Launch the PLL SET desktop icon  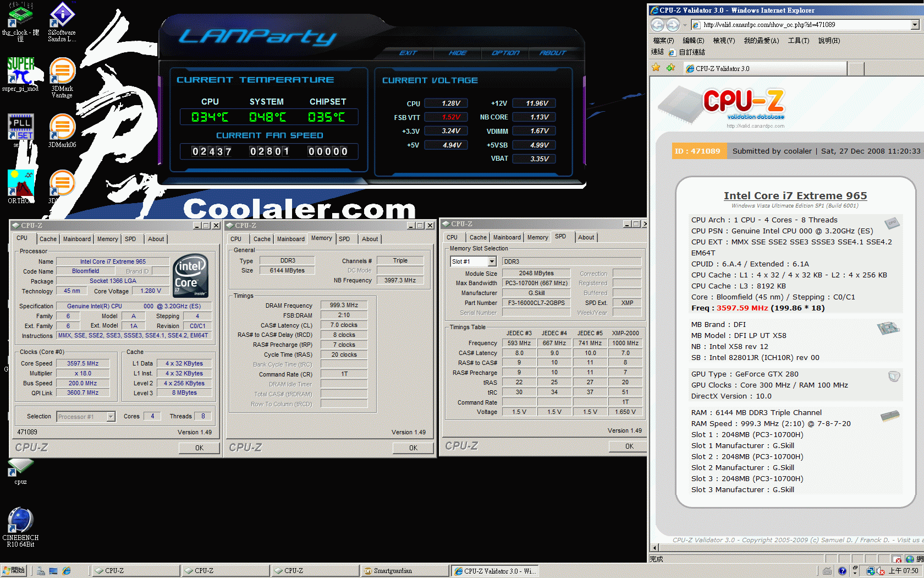(20, 130)
